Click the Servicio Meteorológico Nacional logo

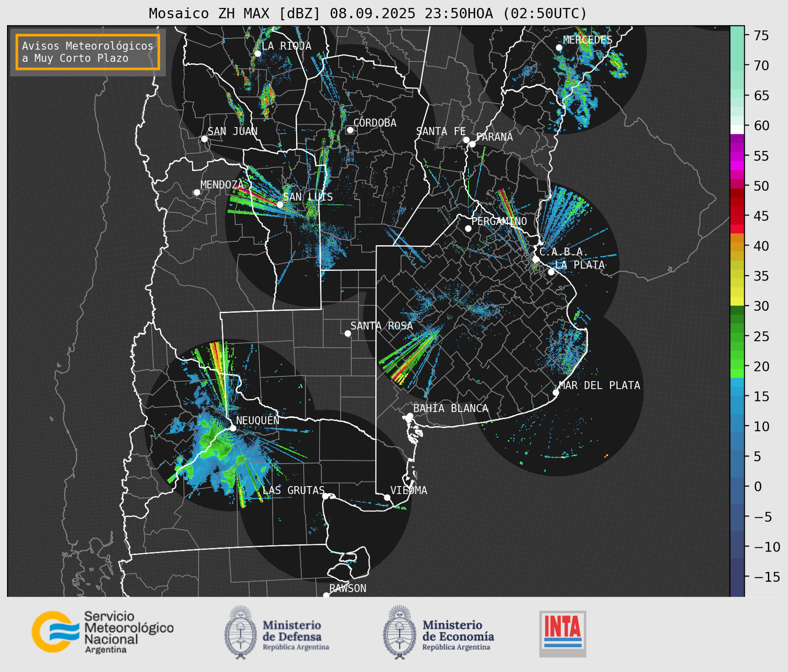click(103, 632)
